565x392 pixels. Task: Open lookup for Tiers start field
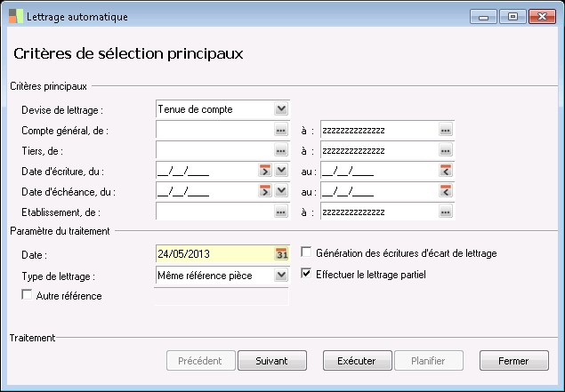pos(281,150)
